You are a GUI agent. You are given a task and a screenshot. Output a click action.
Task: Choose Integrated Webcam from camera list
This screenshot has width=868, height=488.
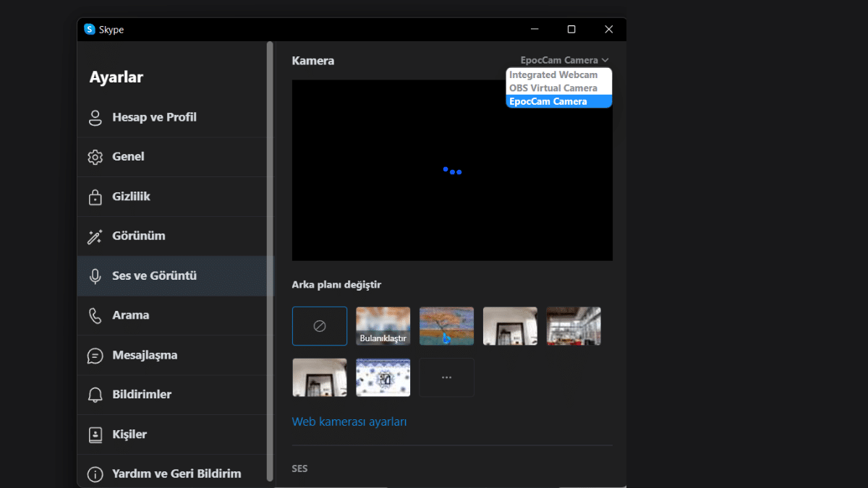tap(559, 75)
